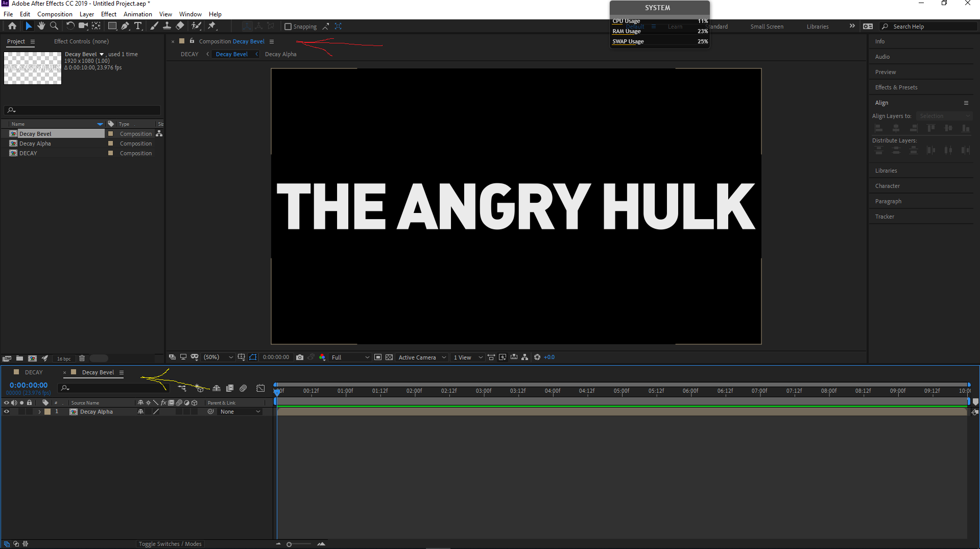Open the Full resolution dropdown
The height and width of the screenshot is (549, 980).
[350, 357]
